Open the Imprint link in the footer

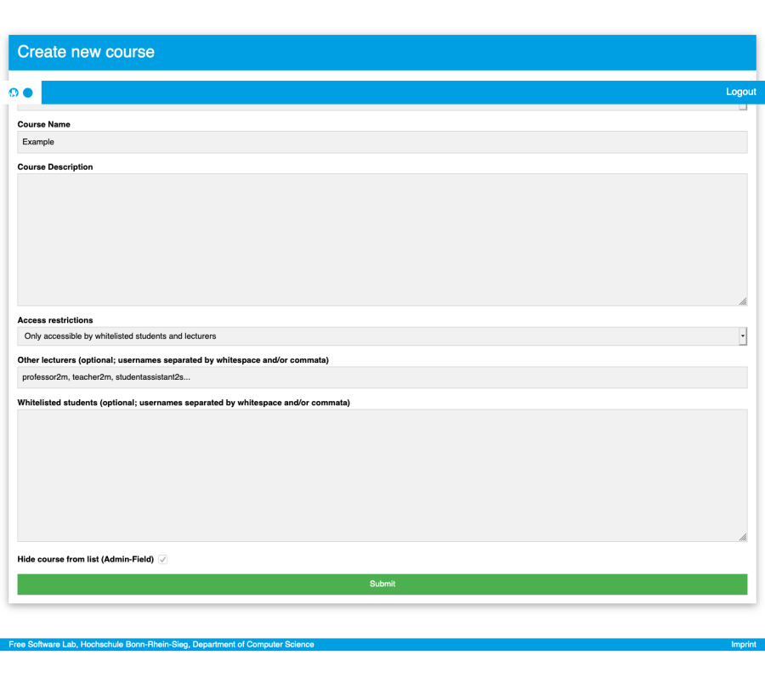744,645
